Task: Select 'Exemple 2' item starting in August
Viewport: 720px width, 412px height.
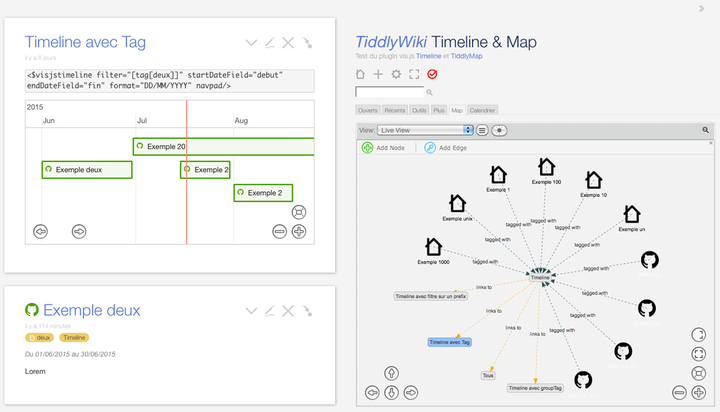Action: [263, 193]
